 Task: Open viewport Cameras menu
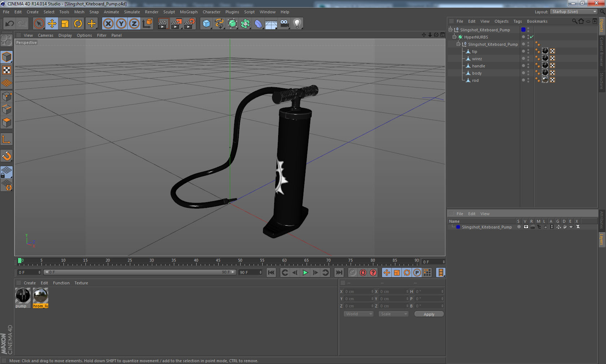coord(45,35)
